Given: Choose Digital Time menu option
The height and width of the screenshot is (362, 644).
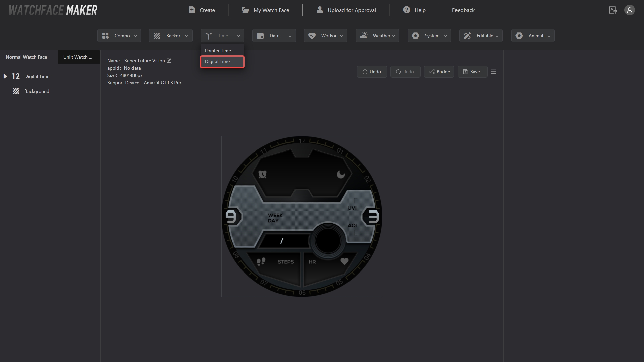Looking at the screenshot, I should 217,61.
